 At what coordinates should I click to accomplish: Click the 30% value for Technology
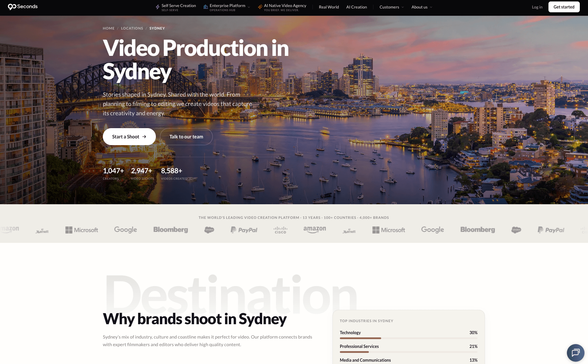(473, 333)
